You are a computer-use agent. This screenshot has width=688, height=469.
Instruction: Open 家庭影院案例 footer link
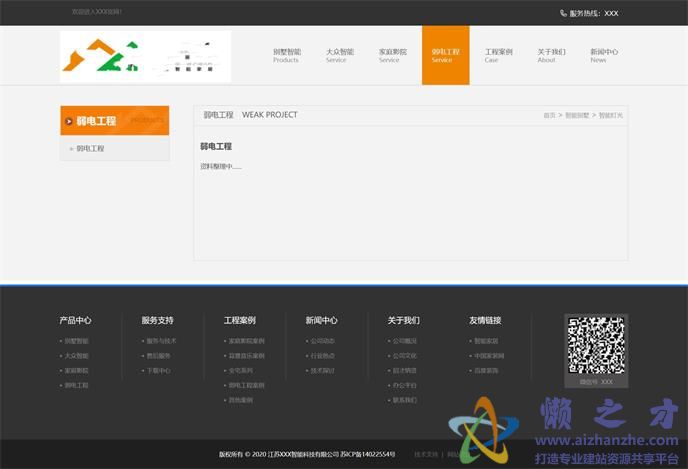point(247,341)
